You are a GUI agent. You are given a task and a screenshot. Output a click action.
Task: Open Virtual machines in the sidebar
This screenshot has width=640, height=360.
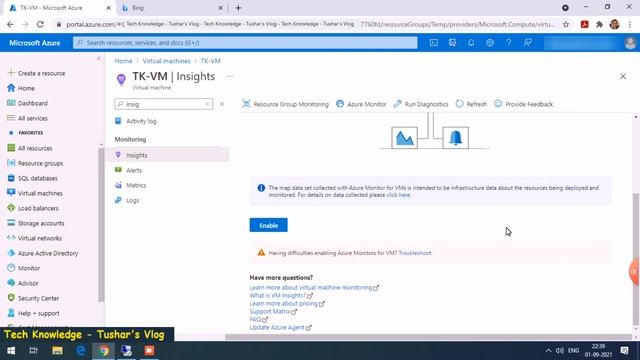(x=35, y=193)
